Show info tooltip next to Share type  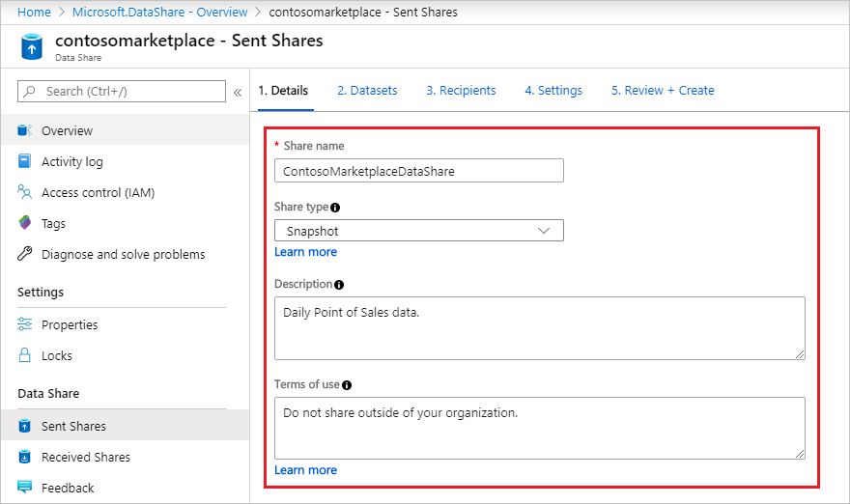tap(335, 208)
